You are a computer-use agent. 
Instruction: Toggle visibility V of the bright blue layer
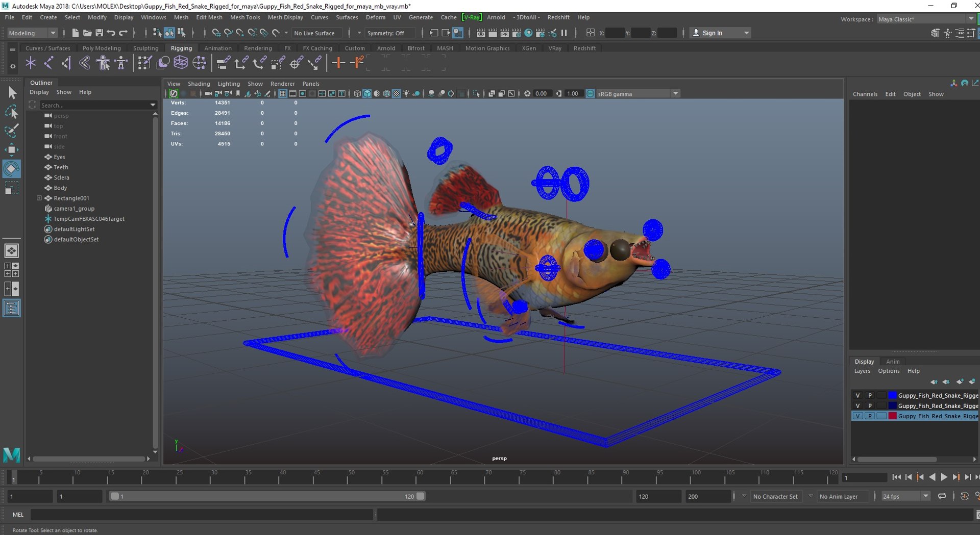857,395
